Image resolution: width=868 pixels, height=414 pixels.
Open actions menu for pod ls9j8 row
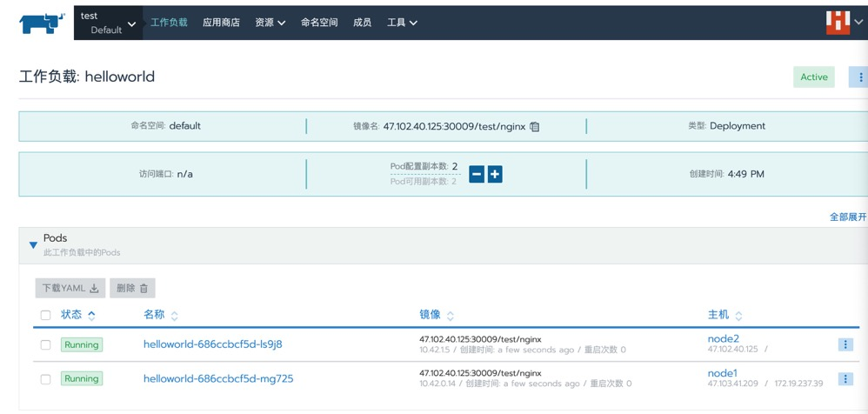(845, 344)
